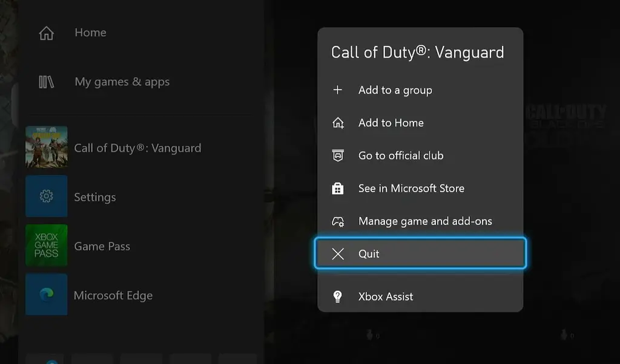Viewport: 620px width, 364px height.
Task: Click the Microsoft Store bag icon
Action: coord(338,188)
